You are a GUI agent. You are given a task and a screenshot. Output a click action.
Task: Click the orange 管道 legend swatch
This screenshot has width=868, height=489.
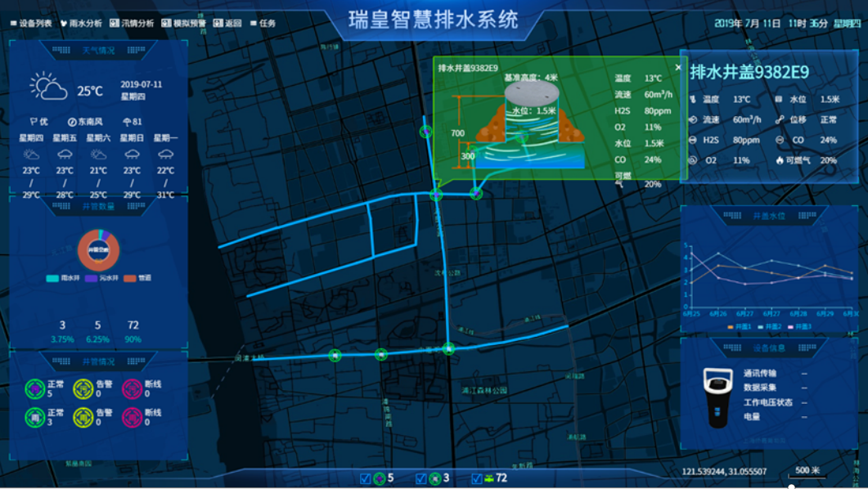tap(129, 278)
